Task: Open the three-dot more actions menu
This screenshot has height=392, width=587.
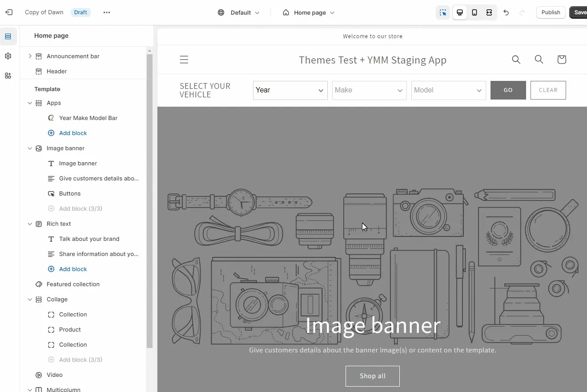Action: tap(106, 12)
